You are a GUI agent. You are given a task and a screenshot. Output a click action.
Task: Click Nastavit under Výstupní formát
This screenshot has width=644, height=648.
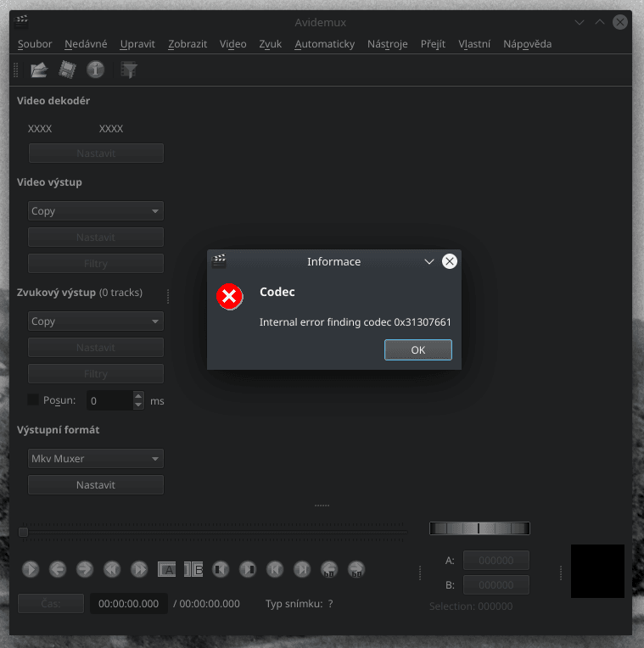tap(96, 485)
